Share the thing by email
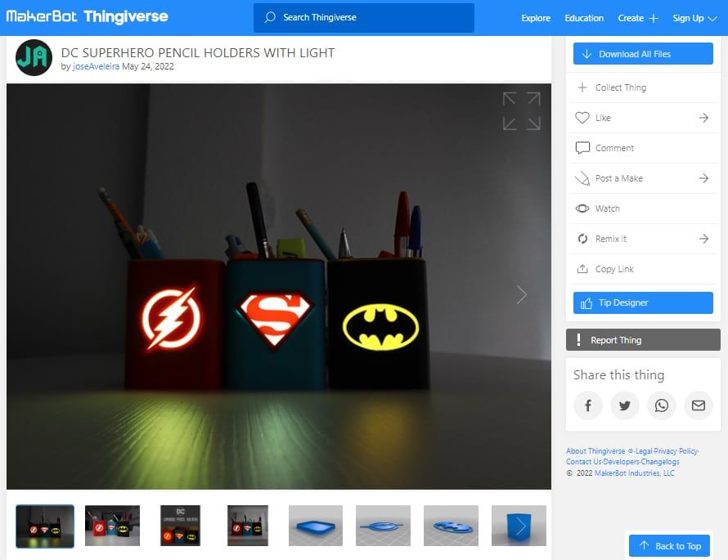 [698, 405]
